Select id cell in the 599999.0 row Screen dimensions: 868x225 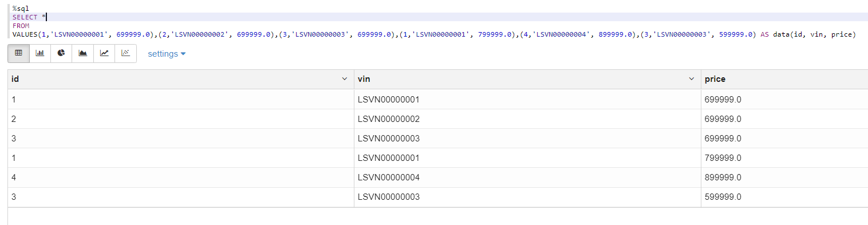(x=181, y=197)
